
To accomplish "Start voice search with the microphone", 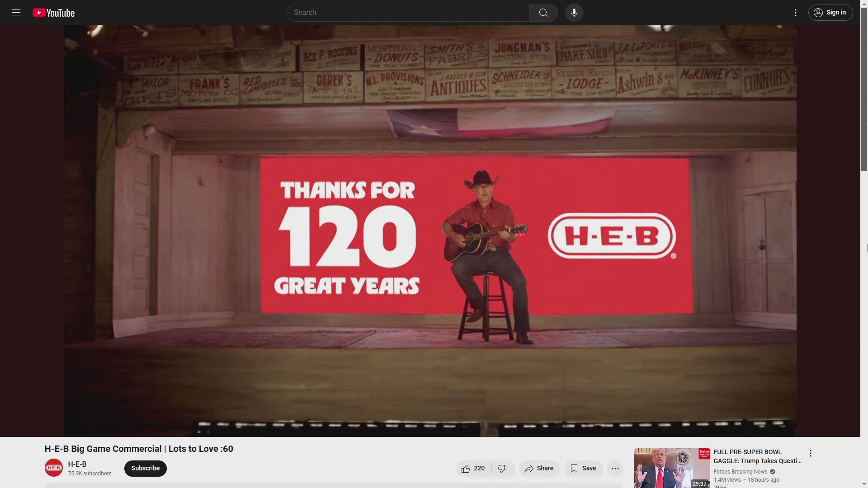I will [574, 13].
